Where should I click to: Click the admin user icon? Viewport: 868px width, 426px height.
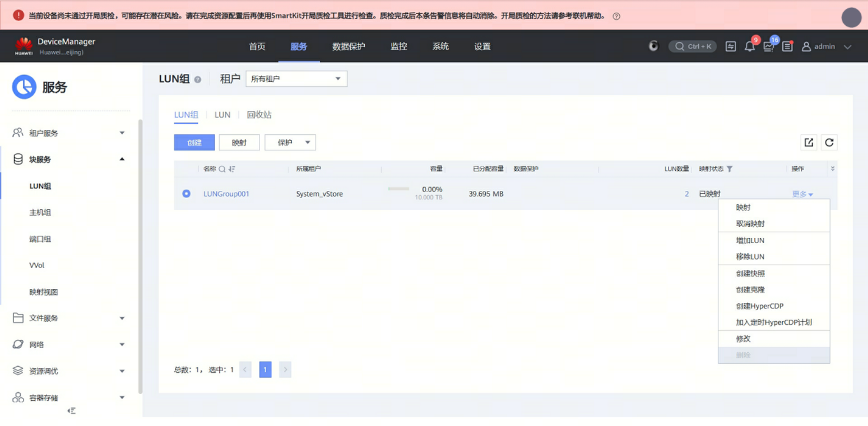(x=806, y=46)
